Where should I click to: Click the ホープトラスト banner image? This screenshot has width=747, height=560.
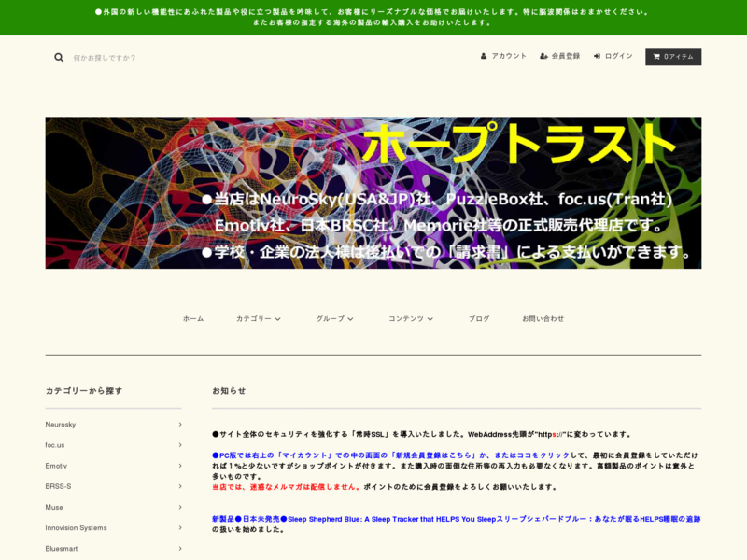tap(373, 193)
